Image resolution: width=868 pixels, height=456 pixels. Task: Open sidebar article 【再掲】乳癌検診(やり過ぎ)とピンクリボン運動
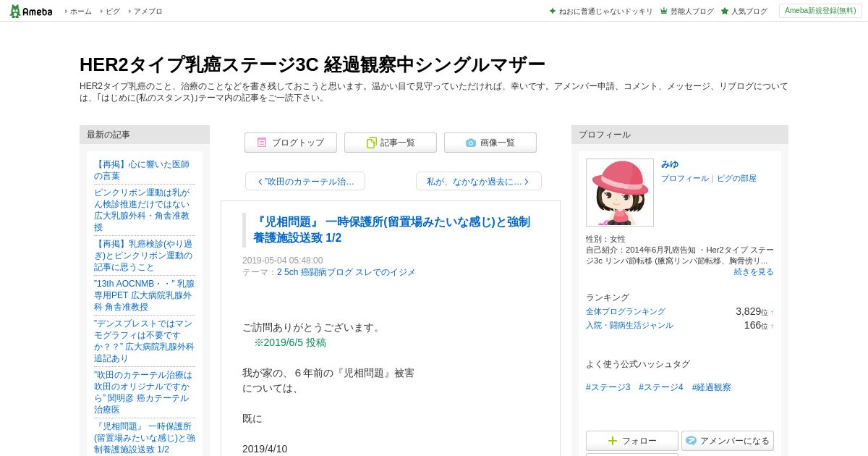coord(143,256)
